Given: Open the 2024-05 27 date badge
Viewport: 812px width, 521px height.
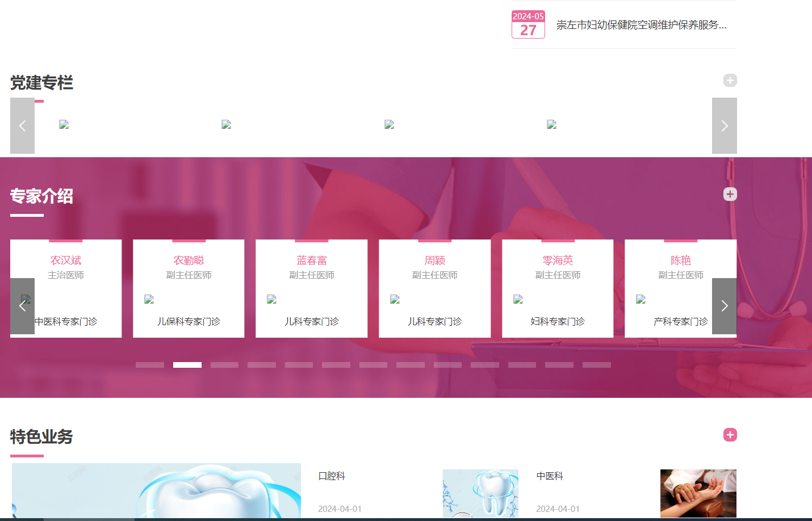Looking at the screenshot, I should coord(528,24).
